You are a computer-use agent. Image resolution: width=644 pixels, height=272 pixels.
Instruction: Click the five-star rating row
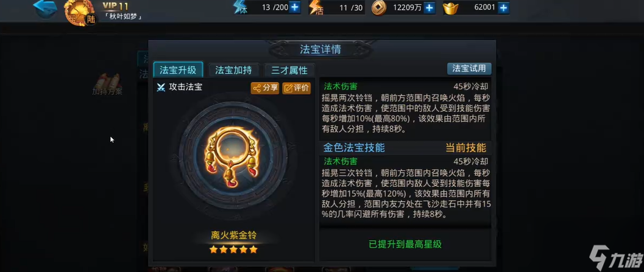point(233,249)
